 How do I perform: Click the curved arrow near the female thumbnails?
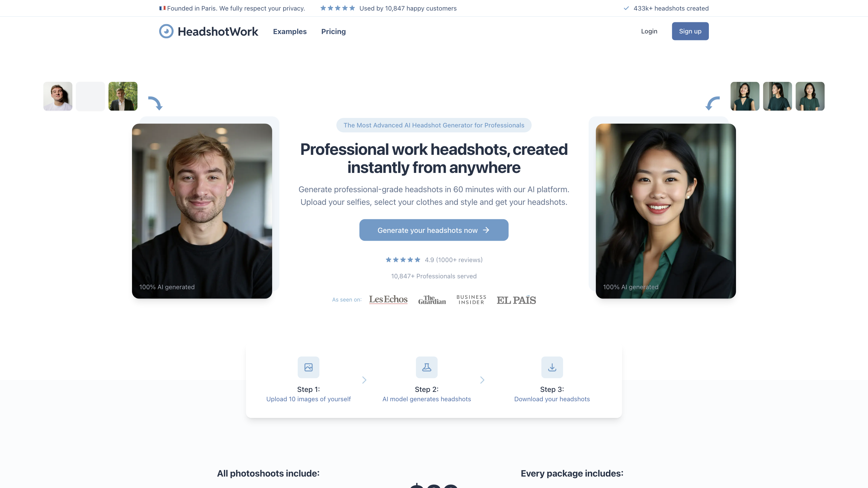(x=713, y=103)
